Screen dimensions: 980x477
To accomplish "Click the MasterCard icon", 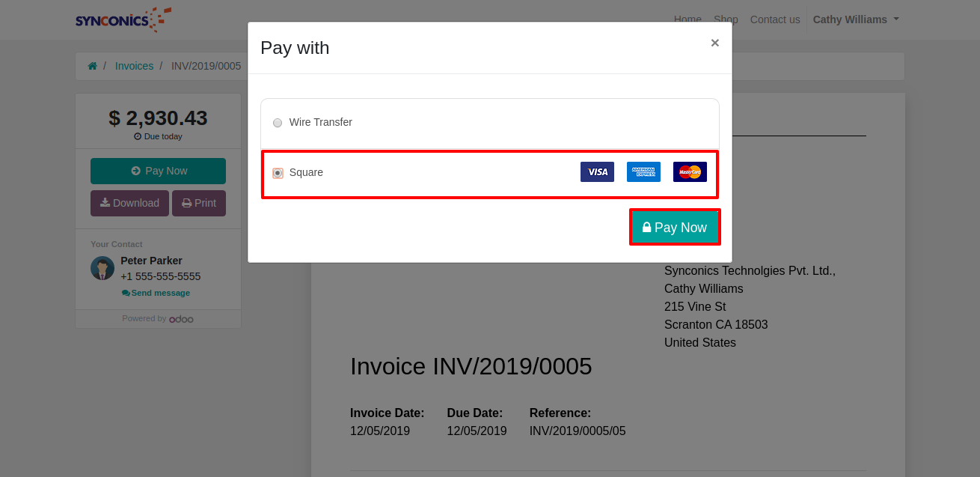I will coord(690,172).
